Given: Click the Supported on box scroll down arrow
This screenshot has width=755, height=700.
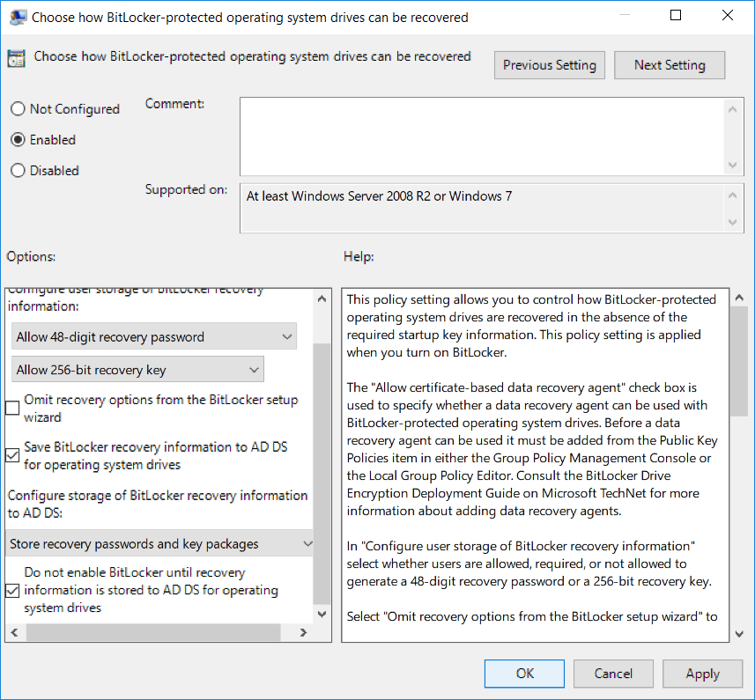Looking at the screenshot, I should tap(732, 222).
